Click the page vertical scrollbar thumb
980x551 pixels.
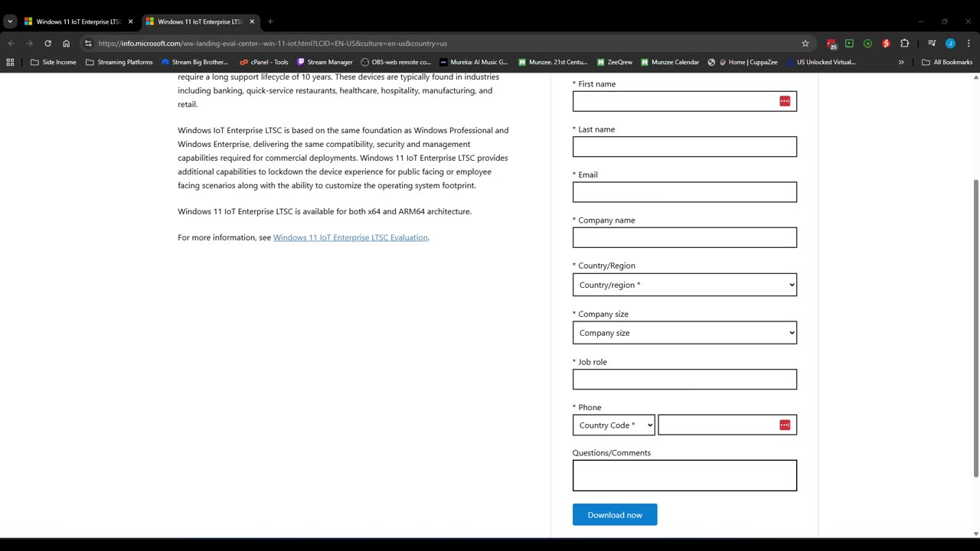click(x=975, y=329)
